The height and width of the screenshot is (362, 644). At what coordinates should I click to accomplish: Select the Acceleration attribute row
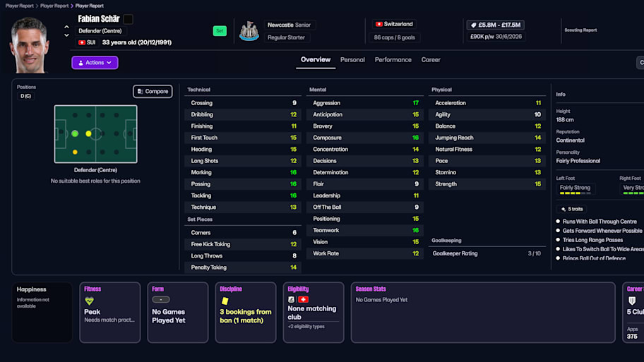point(487,103)
